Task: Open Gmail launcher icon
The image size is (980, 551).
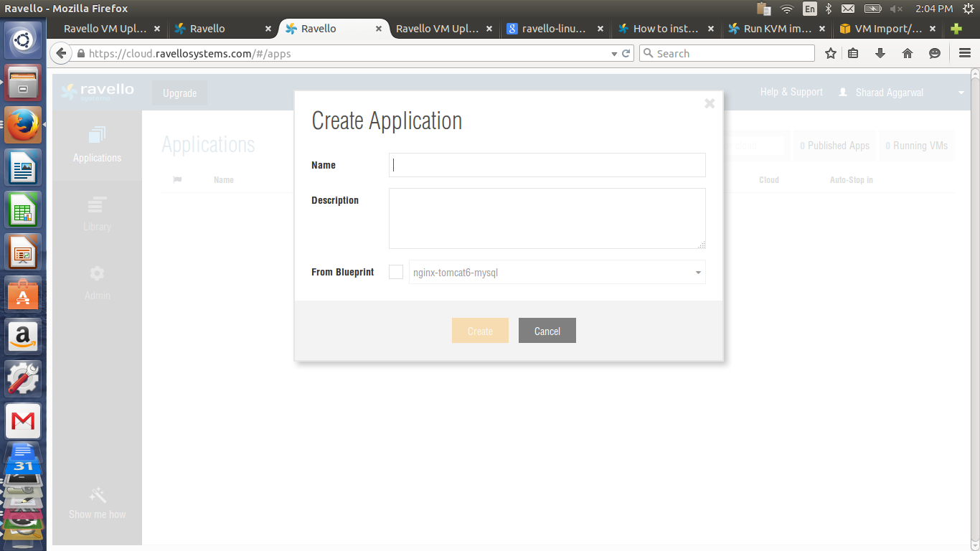Action: coord(23,421)
